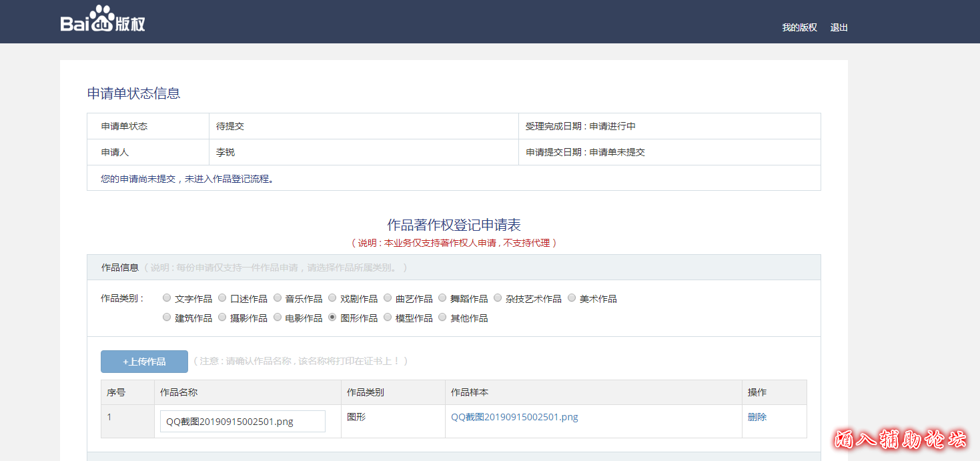Choose 戏剧作品 as the work category
Image resolution: width=980 pixels, height=461 pixels.
point(333,298)
